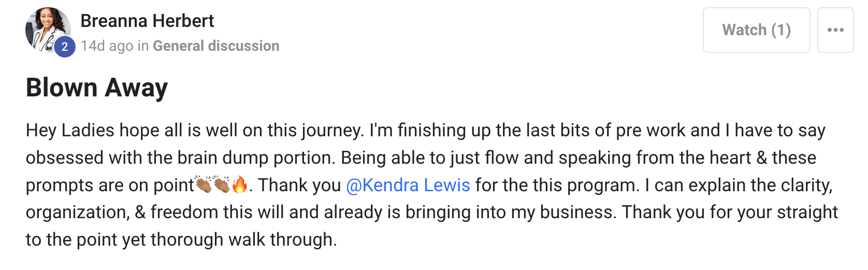Toggle the Watch (1) button
This screenshot has width=868, height=270.
(756, 30)
